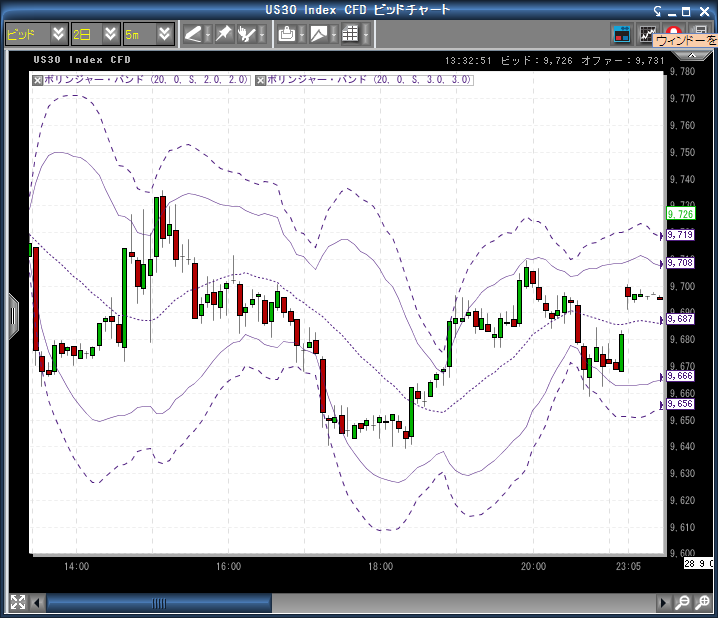This screenshot has width=718, height=618.
Task: Expand the 2日 period dropdown
Action: [x=111, y=34]
